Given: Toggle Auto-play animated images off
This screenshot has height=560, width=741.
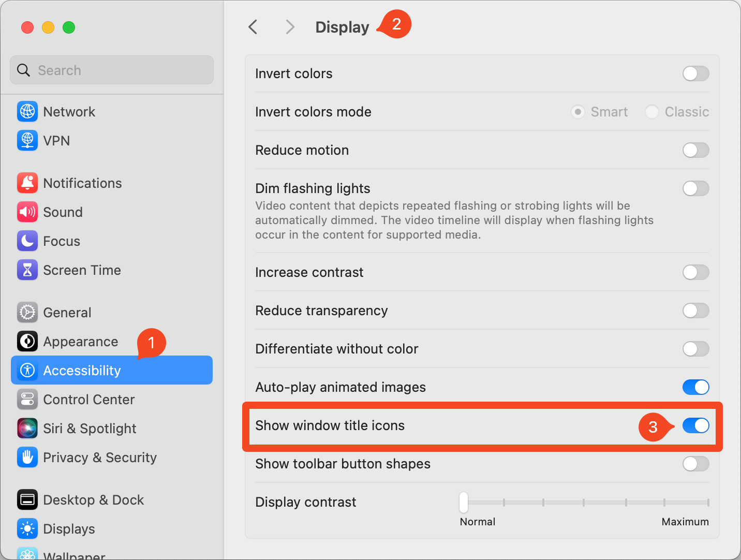Looking at the screenshot, I should pos(695,387).
